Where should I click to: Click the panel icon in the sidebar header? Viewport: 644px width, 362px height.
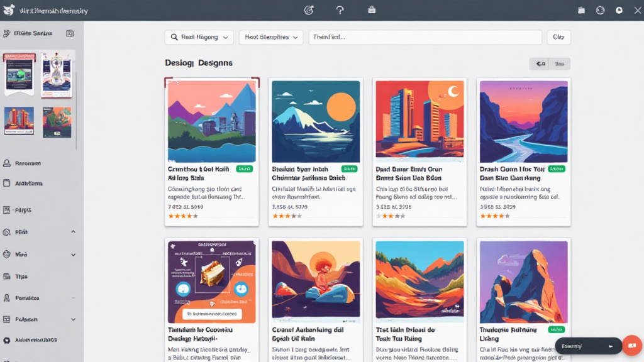[70, 33]
